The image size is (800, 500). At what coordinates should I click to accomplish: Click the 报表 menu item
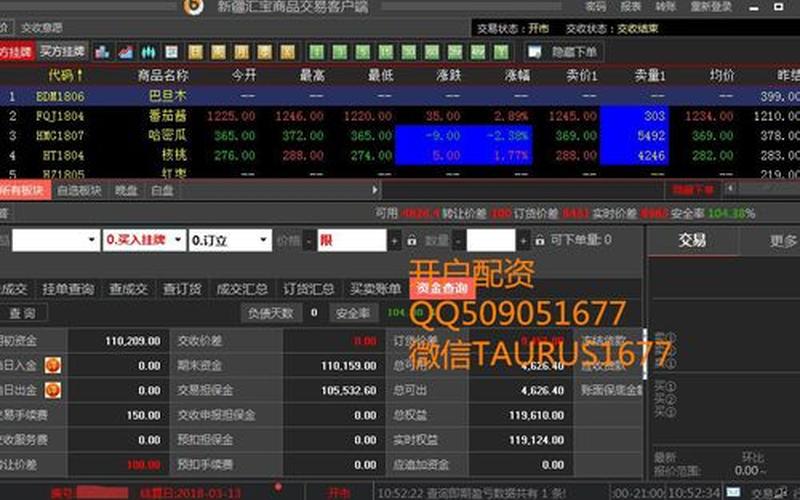coord(631,6)
